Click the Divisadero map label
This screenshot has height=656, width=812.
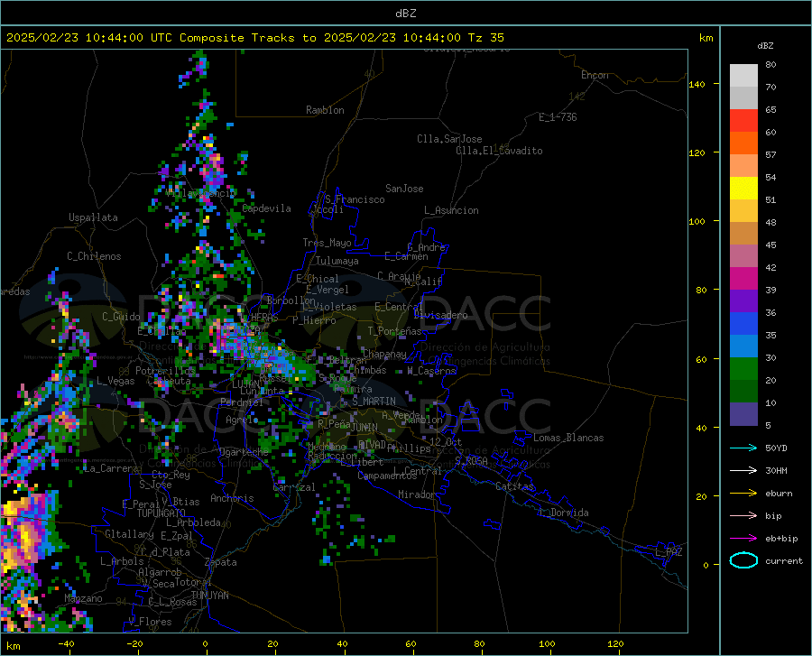pyautogui.click(x=440, y=315)
